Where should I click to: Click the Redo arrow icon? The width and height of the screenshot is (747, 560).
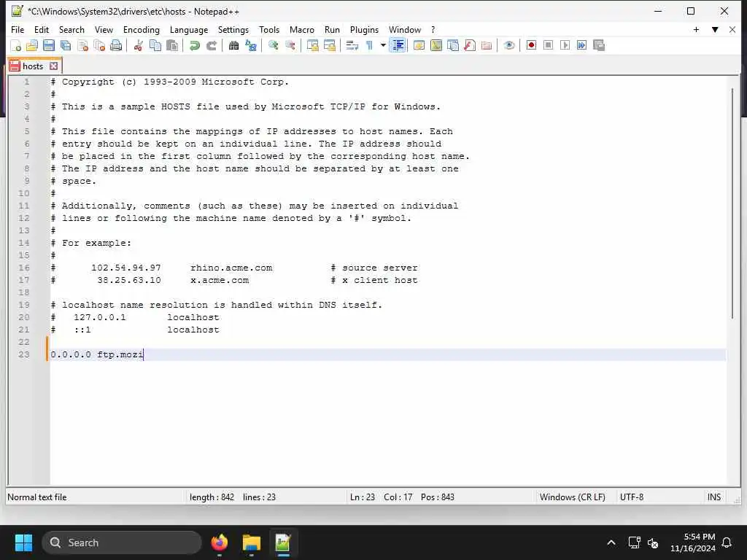coord(212,46)
